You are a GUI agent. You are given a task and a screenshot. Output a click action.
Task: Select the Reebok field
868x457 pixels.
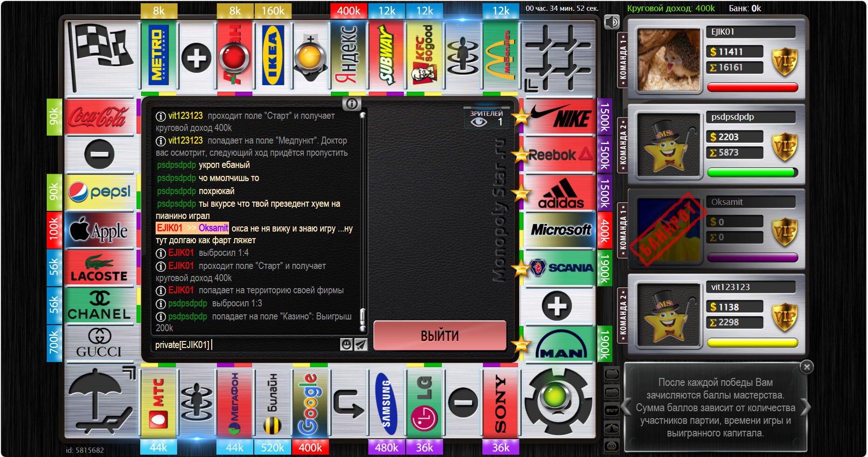click(x=560, y=154)
